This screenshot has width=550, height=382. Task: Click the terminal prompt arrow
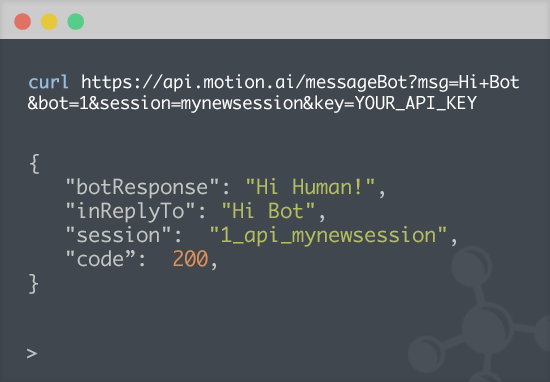[32, 353]
